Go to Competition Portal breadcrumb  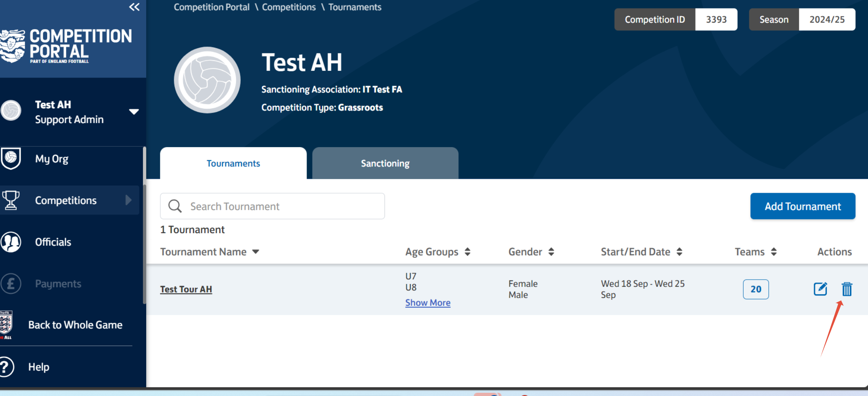(x=212, y=7)
